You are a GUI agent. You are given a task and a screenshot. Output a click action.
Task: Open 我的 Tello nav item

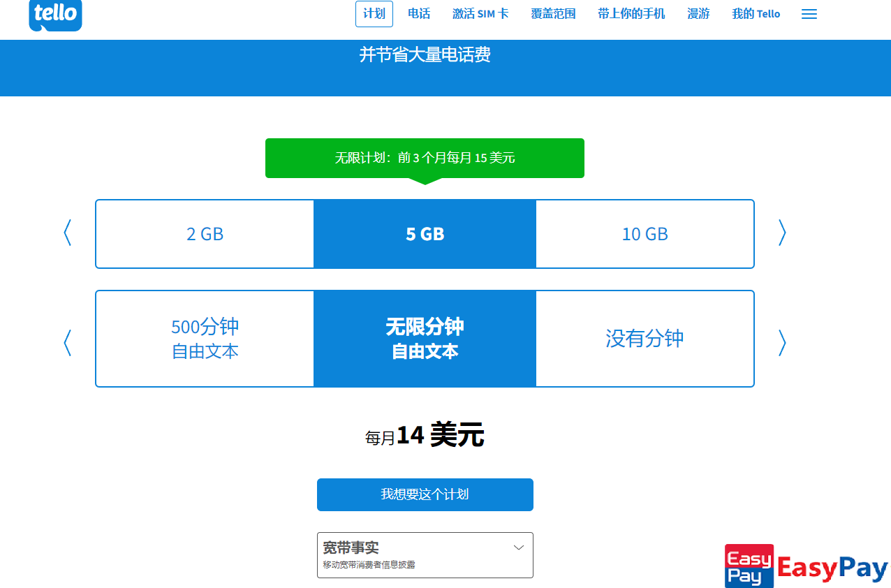[756, 14]
